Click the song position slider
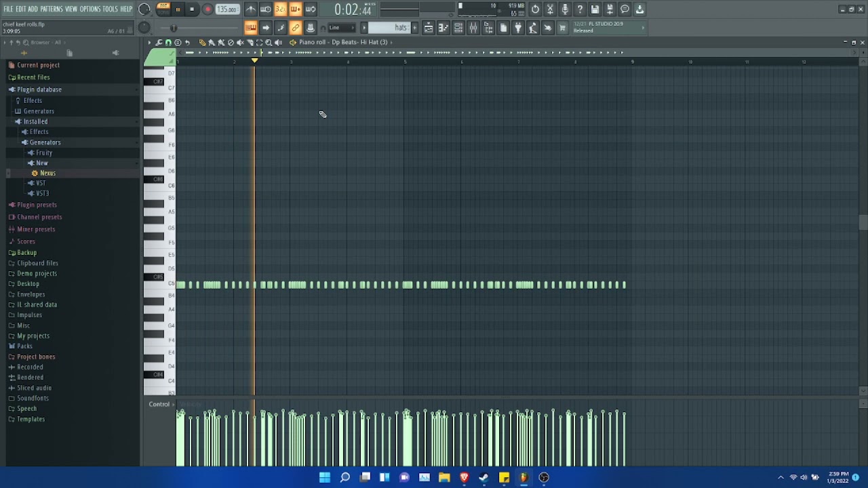Viewport: 868px width, 488px height. tap(199, 28)
